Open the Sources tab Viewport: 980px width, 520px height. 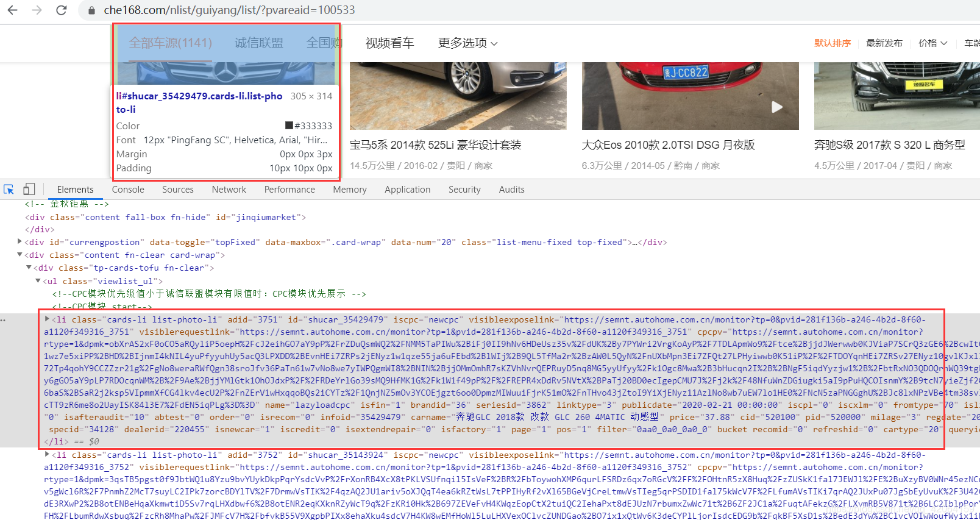178,190
